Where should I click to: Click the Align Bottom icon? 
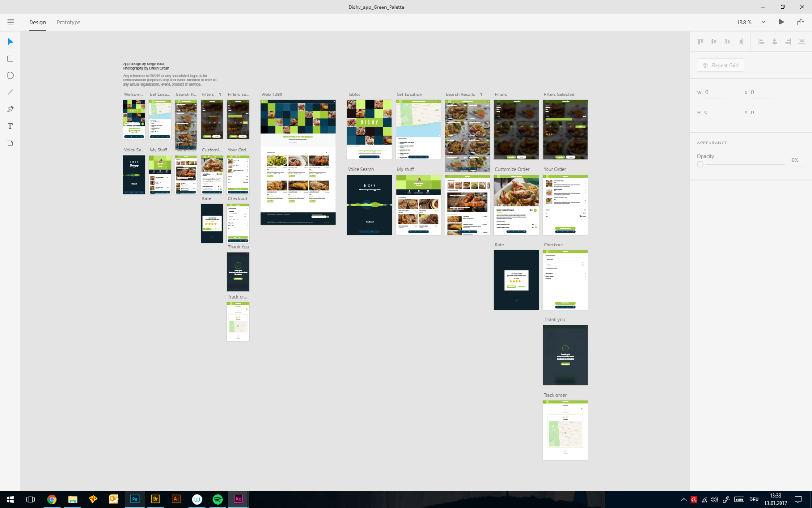tap(727, 41)
